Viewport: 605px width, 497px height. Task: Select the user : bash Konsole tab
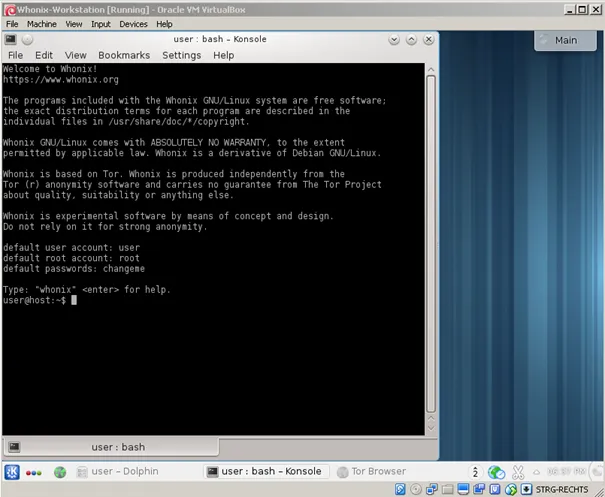pyautogui.click(x=111, y=447)
